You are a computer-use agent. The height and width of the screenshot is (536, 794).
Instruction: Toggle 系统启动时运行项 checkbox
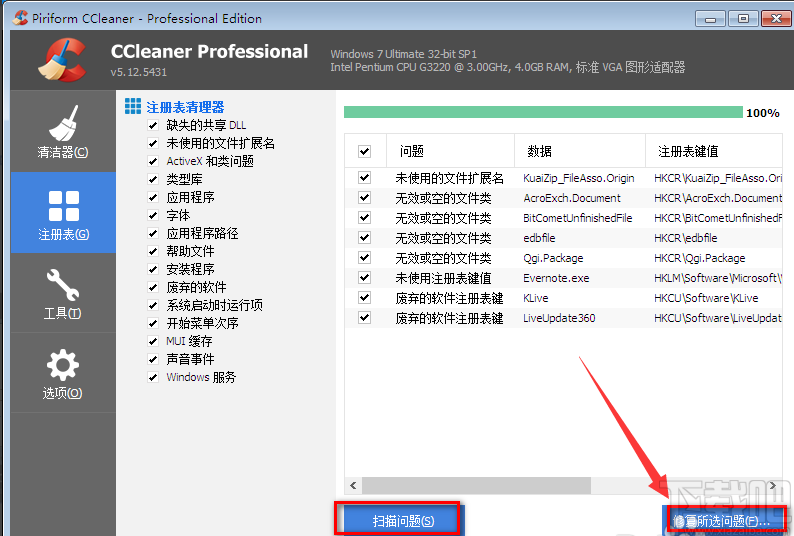point(153,305)
